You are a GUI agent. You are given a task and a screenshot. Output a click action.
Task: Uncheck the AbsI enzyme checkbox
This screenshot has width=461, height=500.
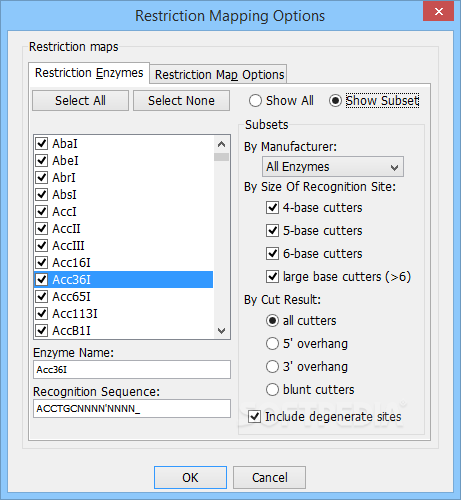(x=42, y=195)
